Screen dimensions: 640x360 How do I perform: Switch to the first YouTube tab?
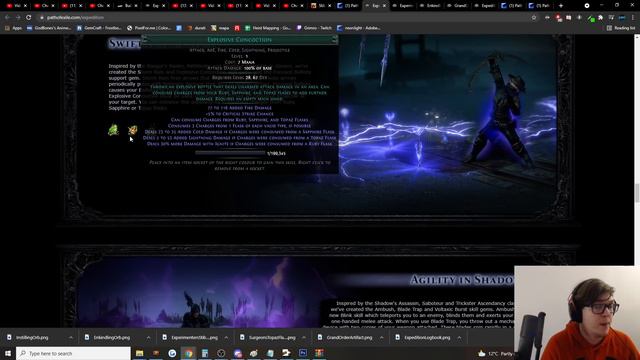[16, 6]
